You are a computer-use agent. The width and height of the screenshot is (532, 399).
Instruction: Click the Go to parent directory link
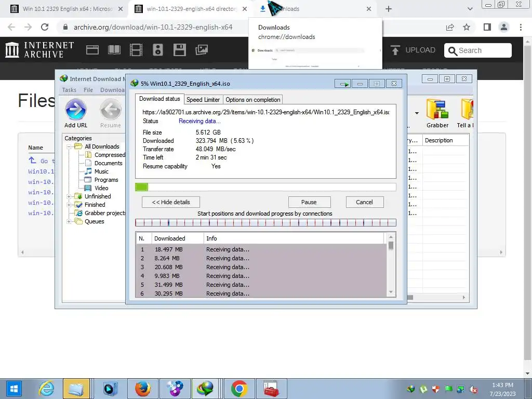click(42, 161)
